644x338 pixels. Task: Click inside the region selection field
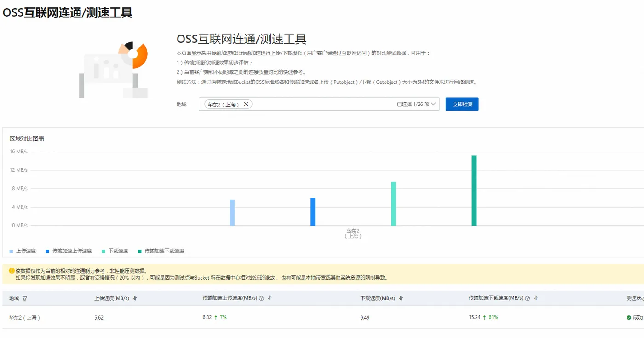coord(319,104)
